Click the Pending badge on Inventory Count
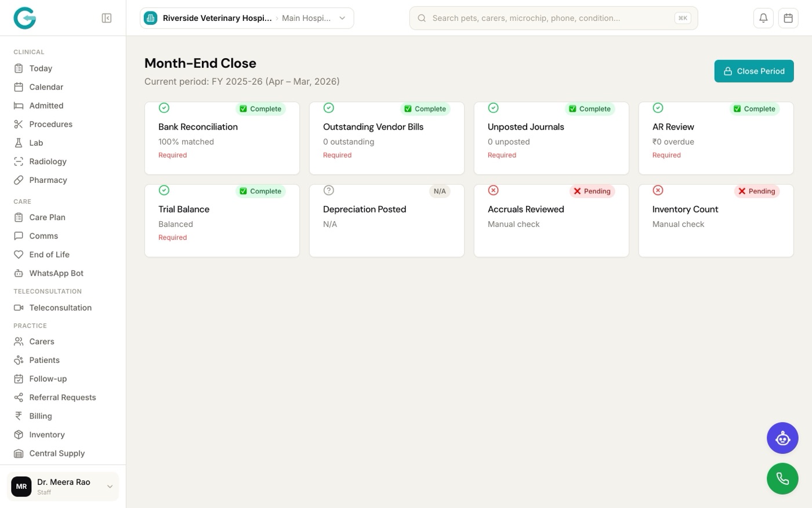Screen dimensions: 812x508 [x=757, y=191]
